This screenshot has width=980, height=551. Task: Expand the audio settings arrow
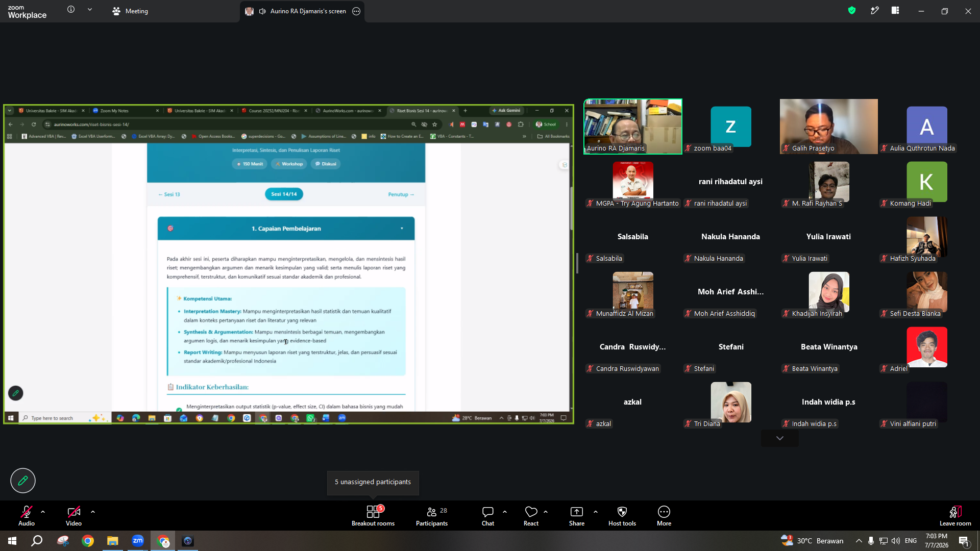(x=43, y=512)
